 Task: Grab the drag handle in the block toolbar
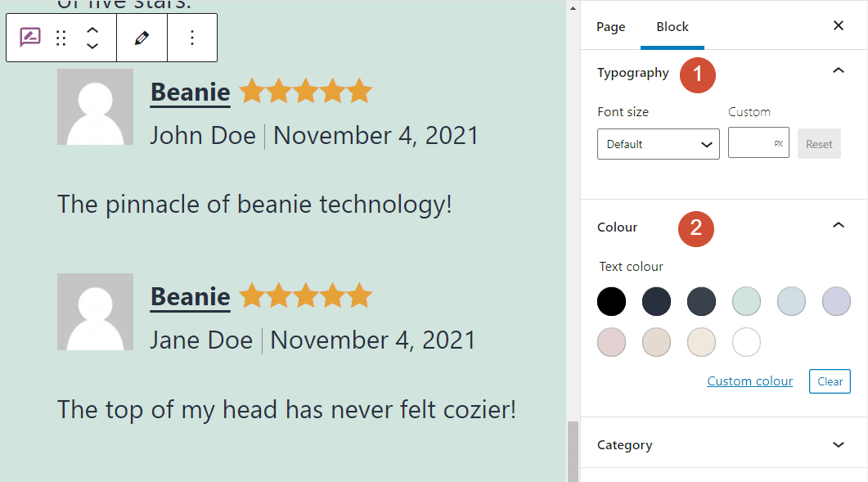click(61, 38)
